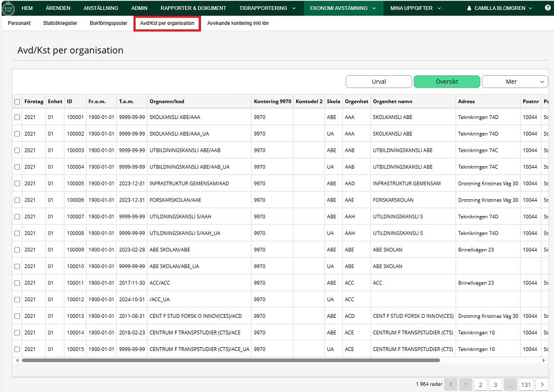Jump to page 131 in pagination
The height and width of the screenshot is (392, 554).
[526, 385]
